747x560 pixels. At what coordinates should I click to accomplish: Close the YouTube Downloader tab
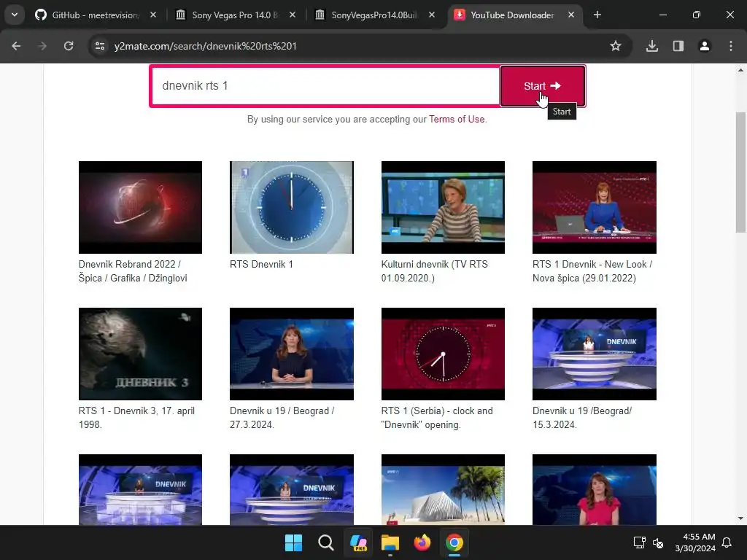[x=571, y=15]
